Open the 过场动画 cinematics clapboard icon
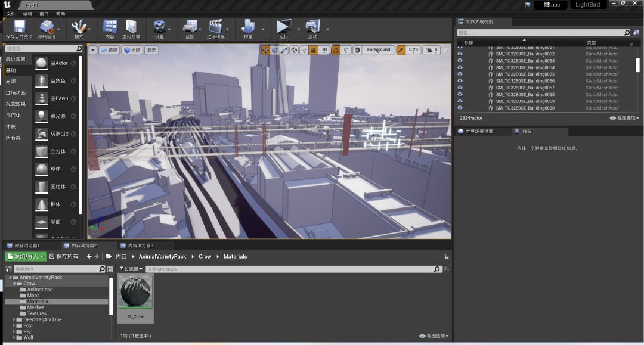 click(x=215, y=27)
